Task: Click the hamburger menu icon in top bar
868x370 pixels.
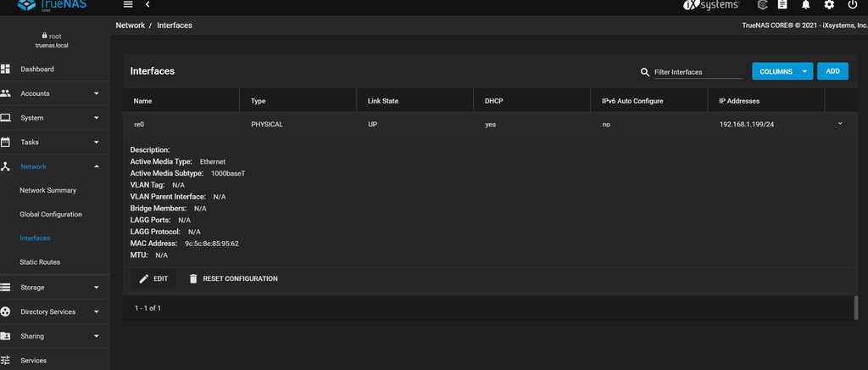Action: pos(128,5)
